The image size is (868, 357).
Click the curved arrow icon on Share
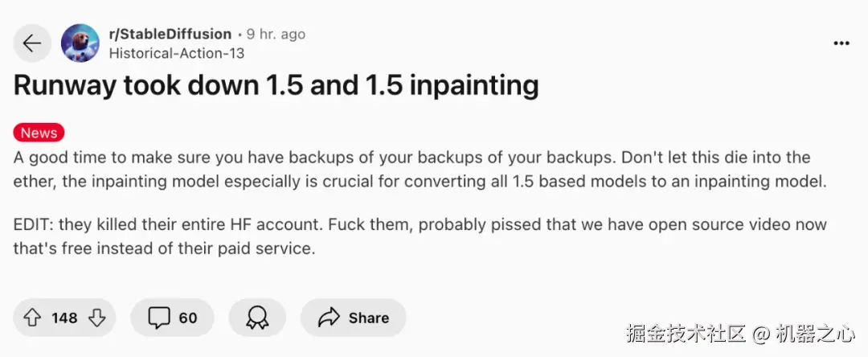pyautogui.click(x=329, y=318)
